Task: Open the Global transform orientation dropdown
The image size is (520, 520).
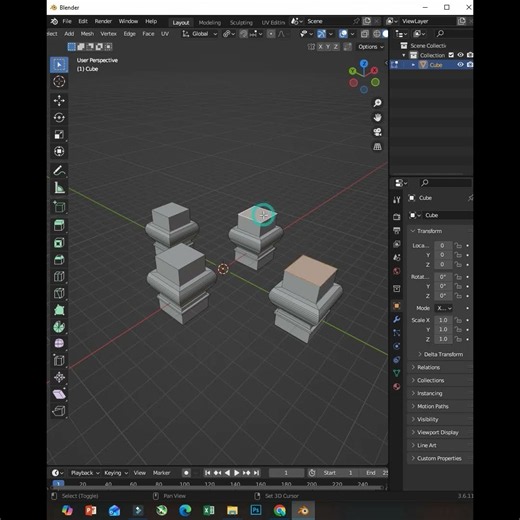Action: pos(200,34)
